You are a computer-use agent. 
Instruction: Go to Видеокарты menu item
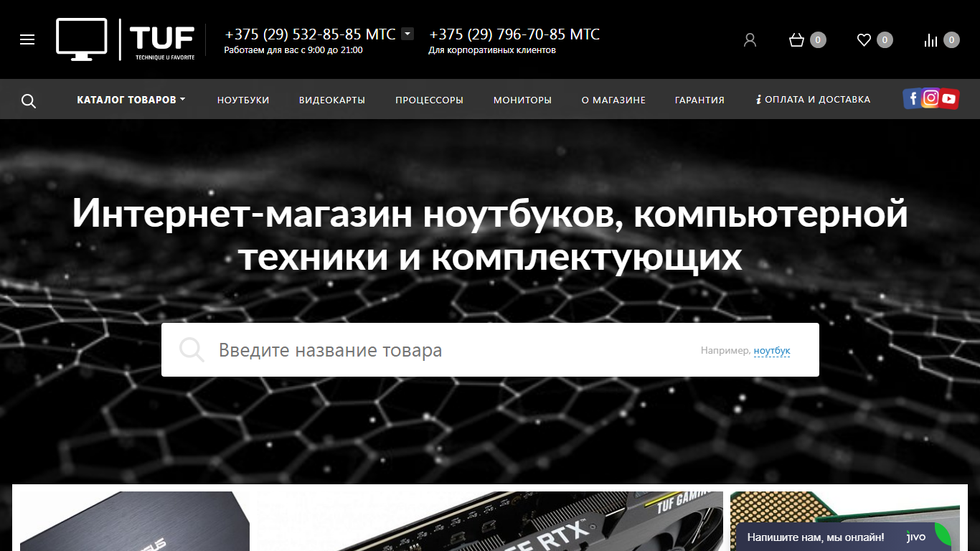point(332,100)
